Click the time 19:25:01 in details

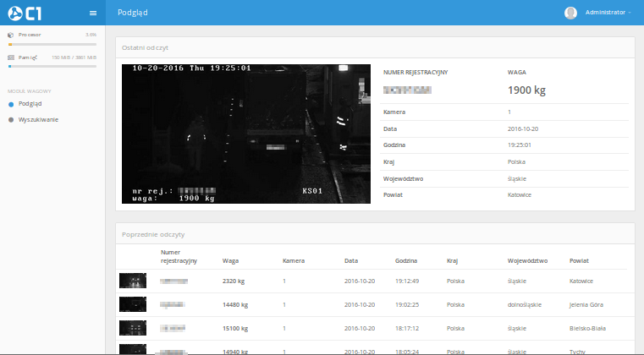[519, 145]
